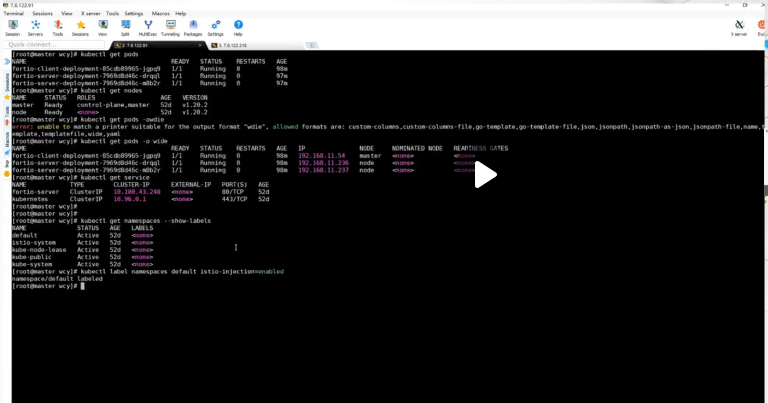Open the Settings menu in menu bar
The height and width of the screenshot is (403, 768).
point(134,14)
